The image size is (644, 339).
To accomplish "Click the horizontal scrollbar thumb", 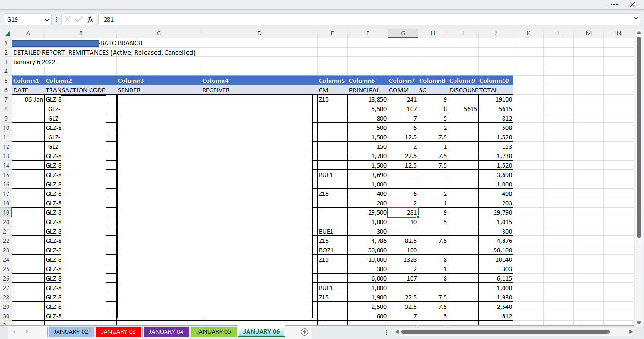I will (505, 332).
